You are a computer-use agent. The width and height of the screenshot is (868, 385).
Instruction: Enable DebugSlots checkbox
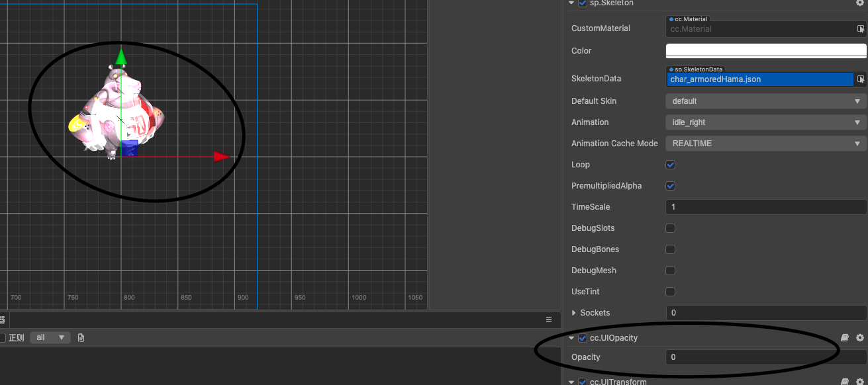point(670,228)
